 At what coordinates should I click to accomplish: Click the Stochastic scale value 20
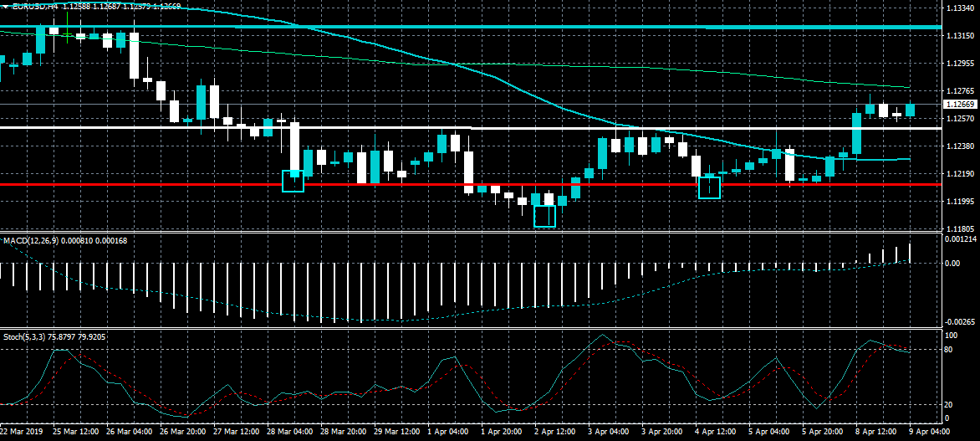pos(949,405)
